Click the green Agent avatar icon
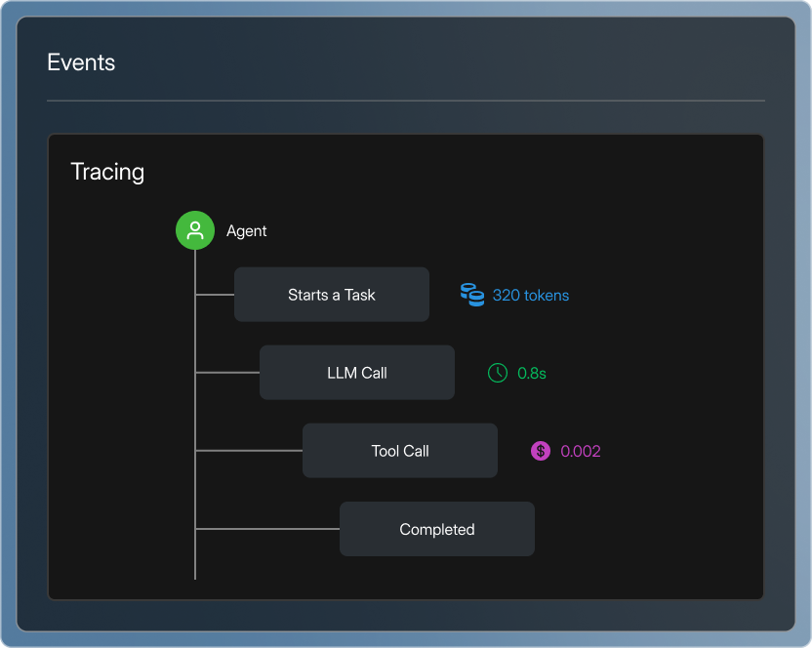This screenshot has height=648, width=812. tap(195, 230)
